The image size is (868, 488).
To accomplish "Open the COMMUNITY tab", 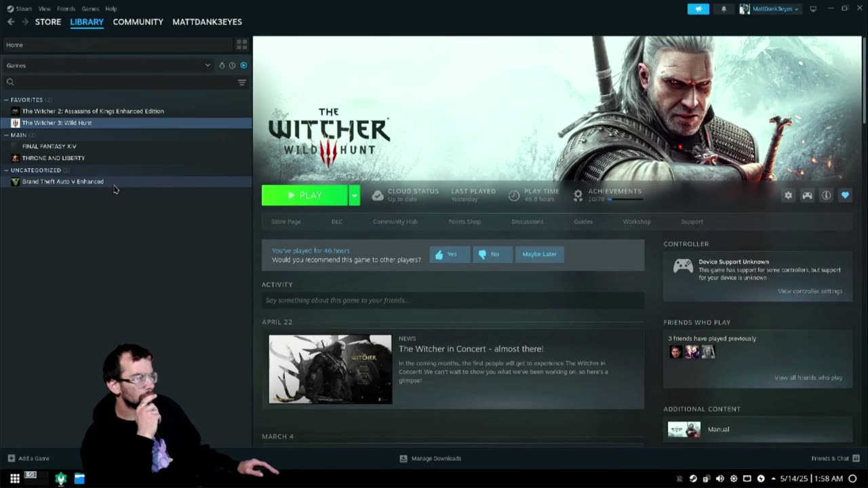I will click(138, 22).
